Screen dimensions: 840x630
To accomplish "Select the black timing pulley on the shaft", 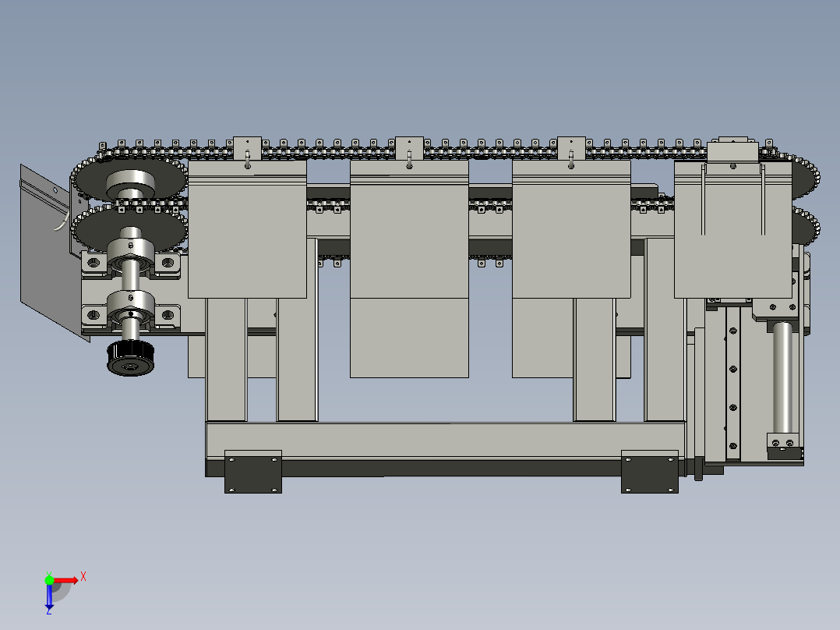I will (x=131, y=358).
